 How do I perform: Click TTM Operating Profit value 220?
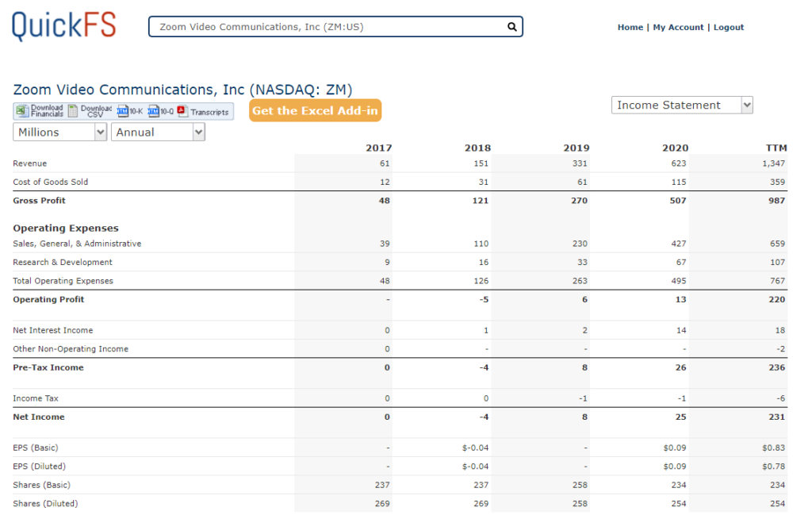[777, 300]
